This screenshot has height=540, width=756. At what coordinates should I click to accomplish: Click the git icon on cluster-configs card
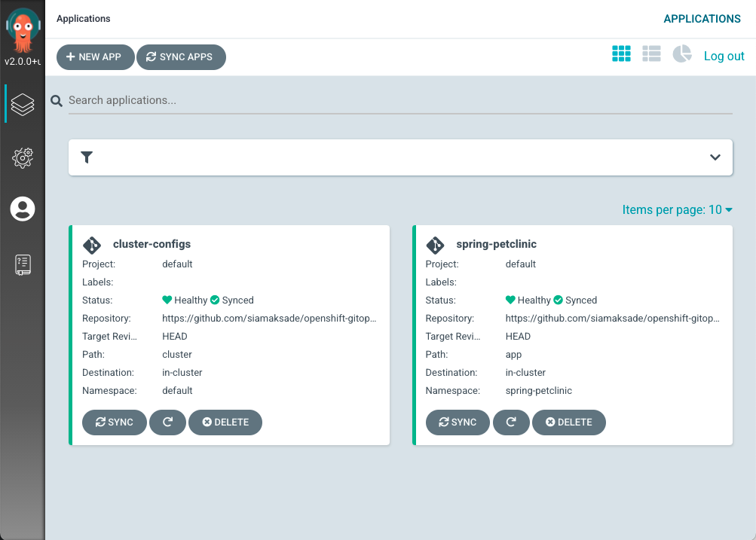click(92, 245)
